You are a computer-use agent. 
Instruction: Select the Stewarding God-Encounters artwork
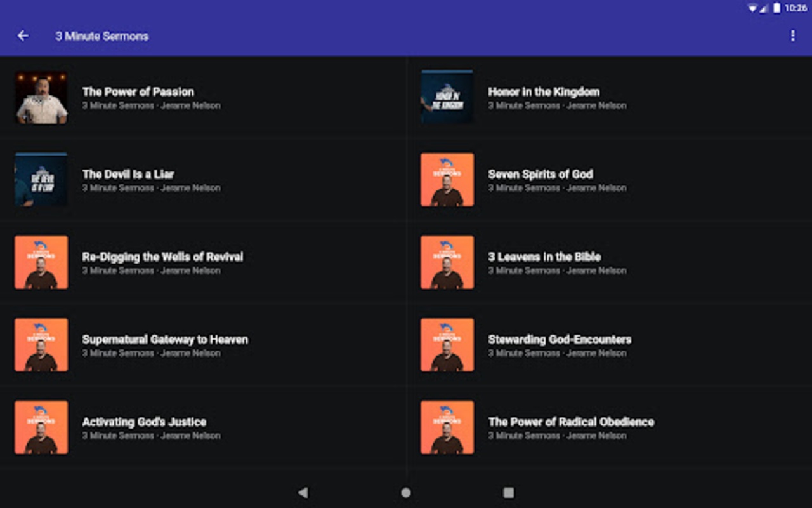click(447, 345)
